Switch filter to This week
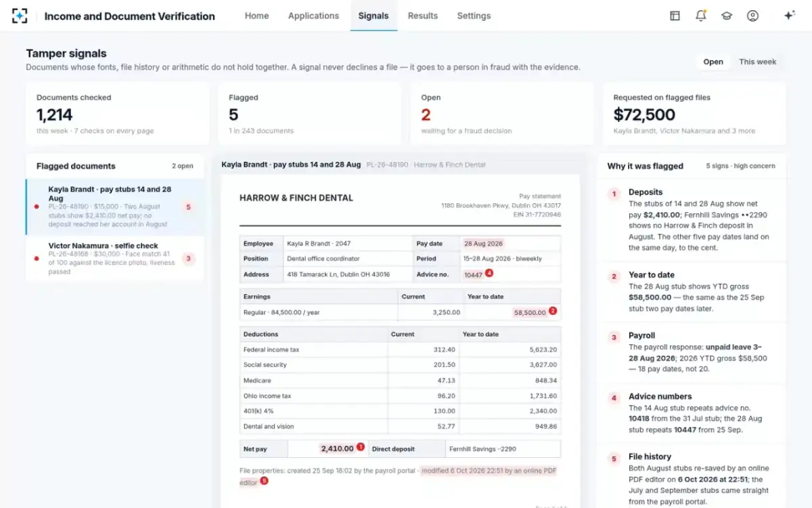The width and height of the screenshot is (812, 508). [x=758, y=62]
